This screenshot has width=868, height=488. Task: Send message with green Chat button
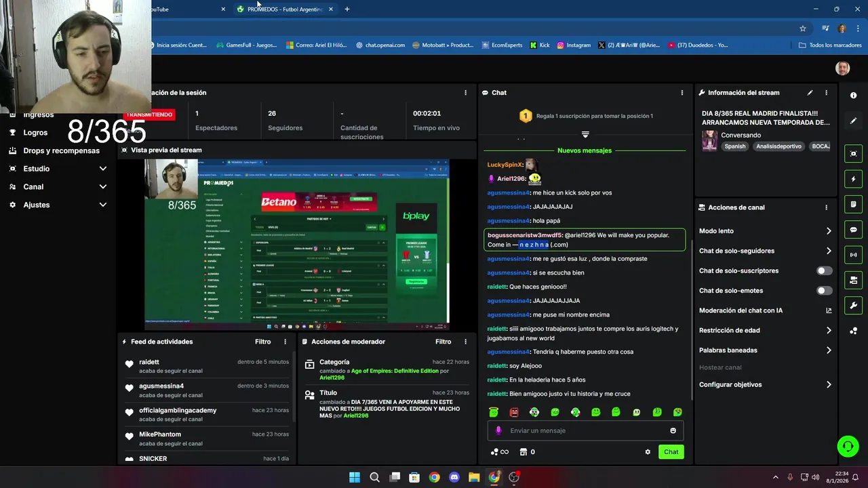(x=671, y=452)
